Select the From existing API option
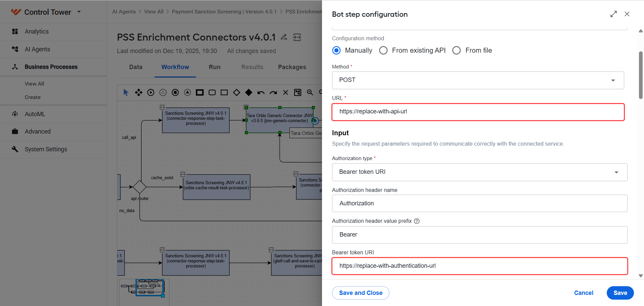Image resolution: width=644 pixels, height=306 pixels. (x=383, y=50)
